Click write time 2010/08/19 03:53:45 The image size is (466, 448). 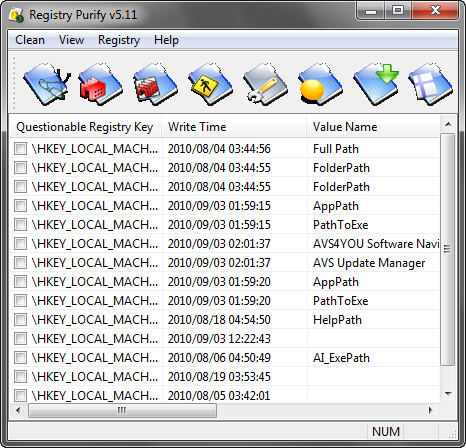point(219,377)
